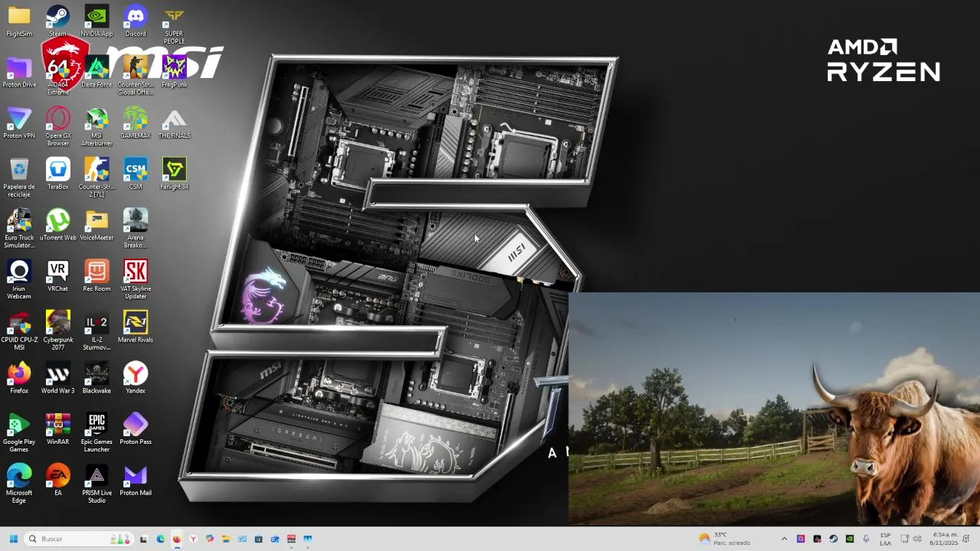Launch Cyberpunk 2077 from the desktop
980x551 pixels.
[58, 331]
